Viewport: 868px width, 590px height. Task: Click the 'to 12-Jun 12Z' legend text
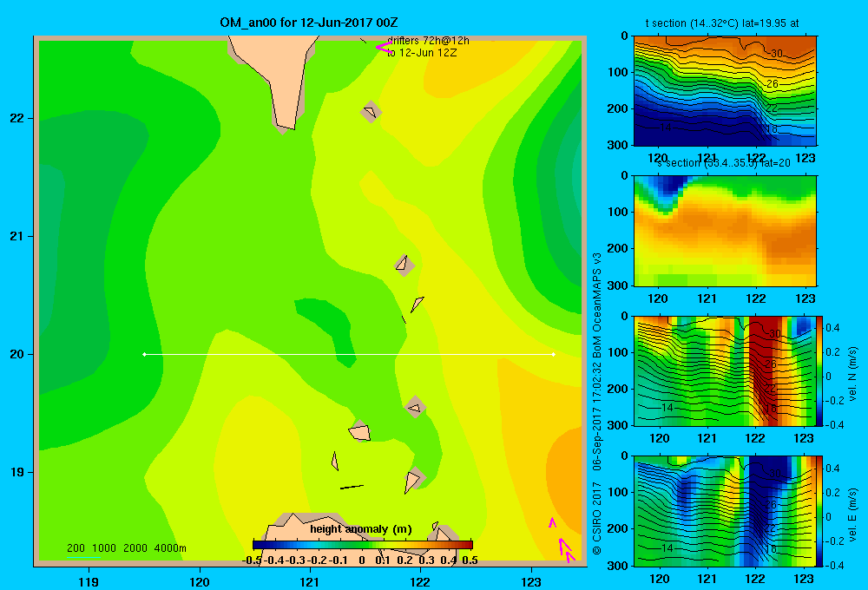click(422, 53)
